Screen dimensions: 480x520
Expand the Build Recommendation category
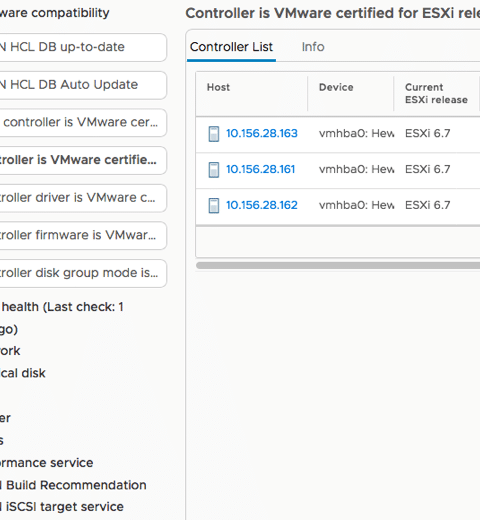73,485
